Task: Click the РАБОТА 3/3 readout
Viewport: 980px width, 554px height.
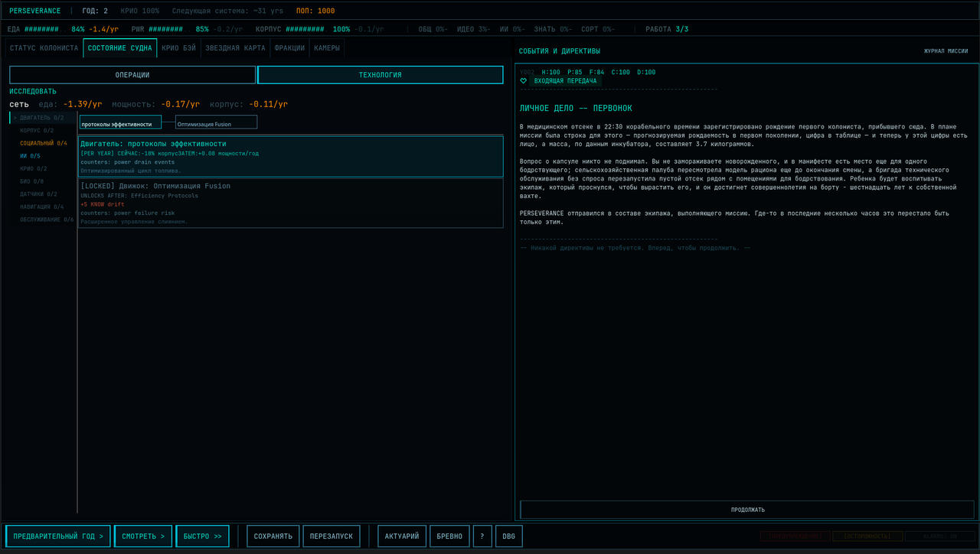Action: (667, 29)
